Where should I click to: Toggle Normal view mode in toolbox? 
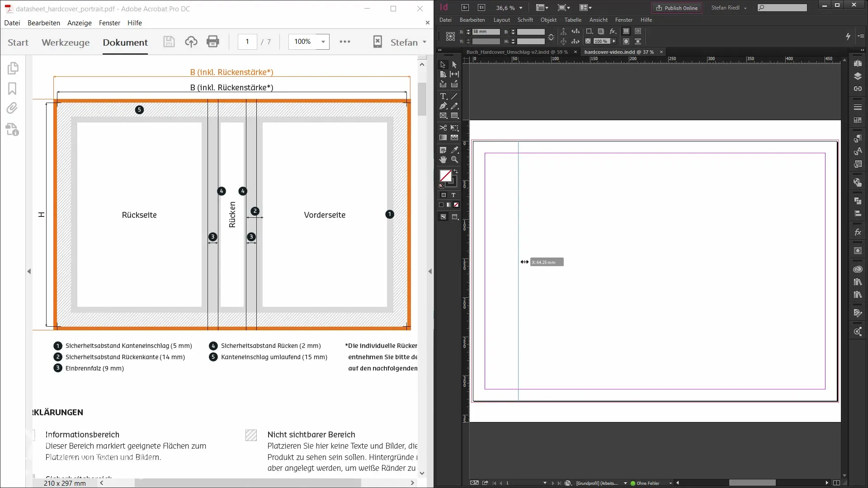tap(443, 217)
